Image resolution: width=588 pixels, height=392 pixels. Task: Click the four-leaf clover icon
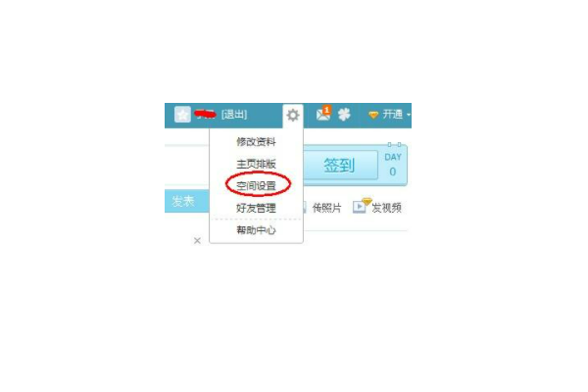(x=344, y=115)
